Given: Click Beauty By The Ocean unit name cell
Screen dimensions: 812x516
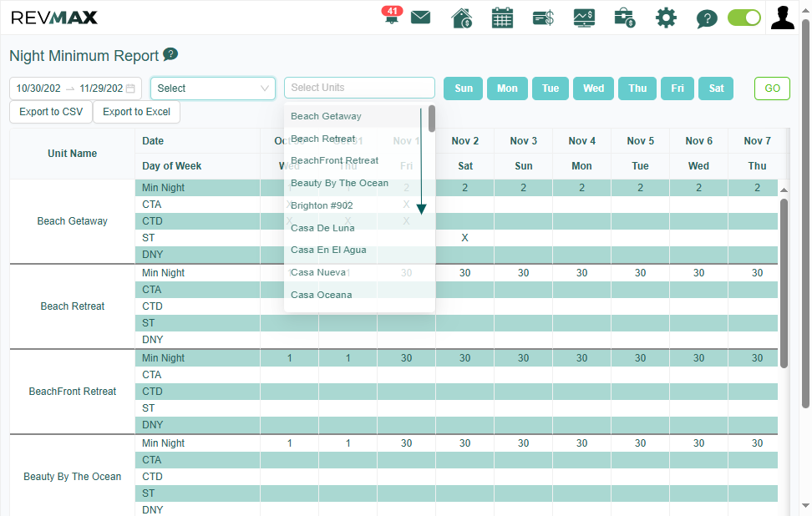Looking at the screenshot, I should [73, 477].
